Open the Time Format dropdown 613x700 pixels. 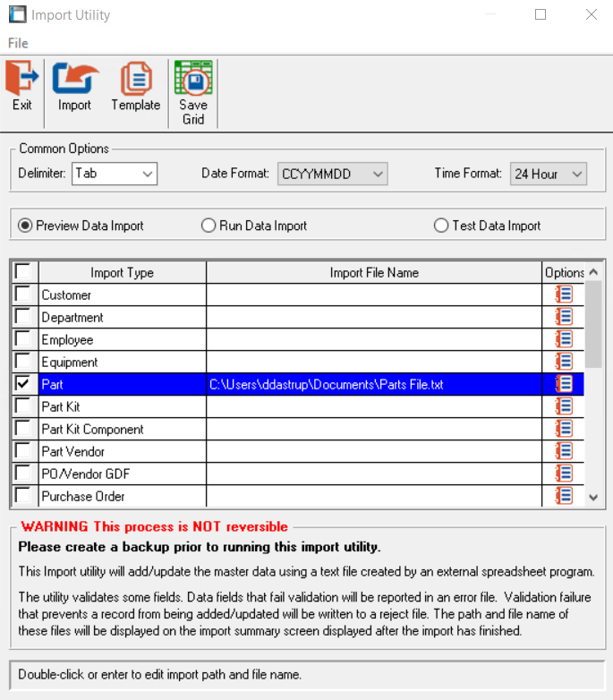point(577,174)
